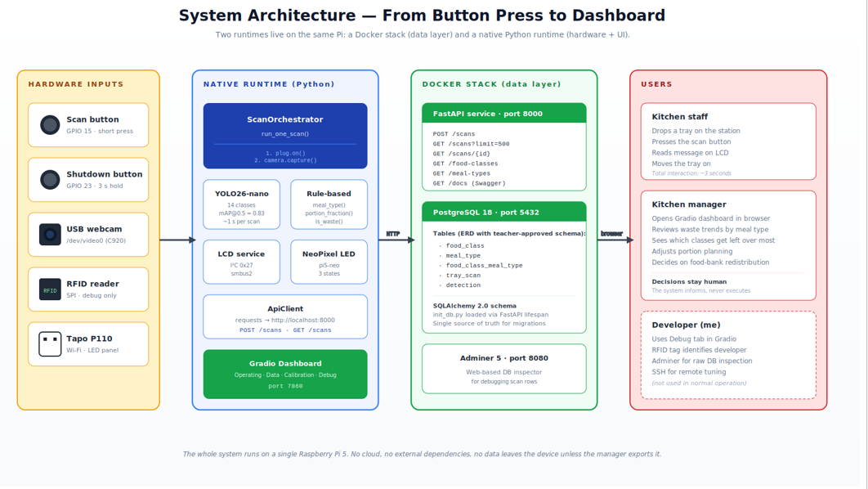Viewport: 868px width, 489px height.
Task: Click the meal_type table name
Action: tap(463, 256)
